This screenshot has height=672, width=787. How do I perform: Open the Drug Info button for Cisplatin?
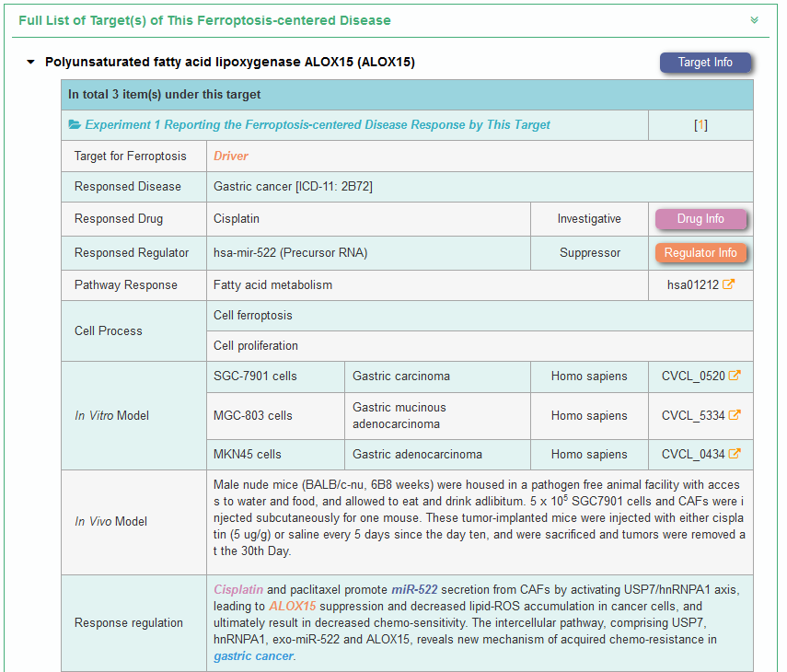(700, 219)
